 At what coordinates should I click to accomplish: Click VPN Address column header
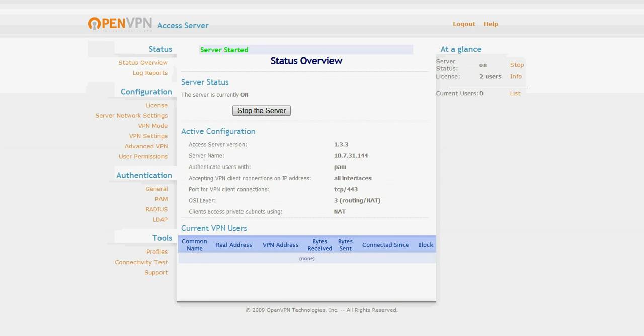coord(281,245)
